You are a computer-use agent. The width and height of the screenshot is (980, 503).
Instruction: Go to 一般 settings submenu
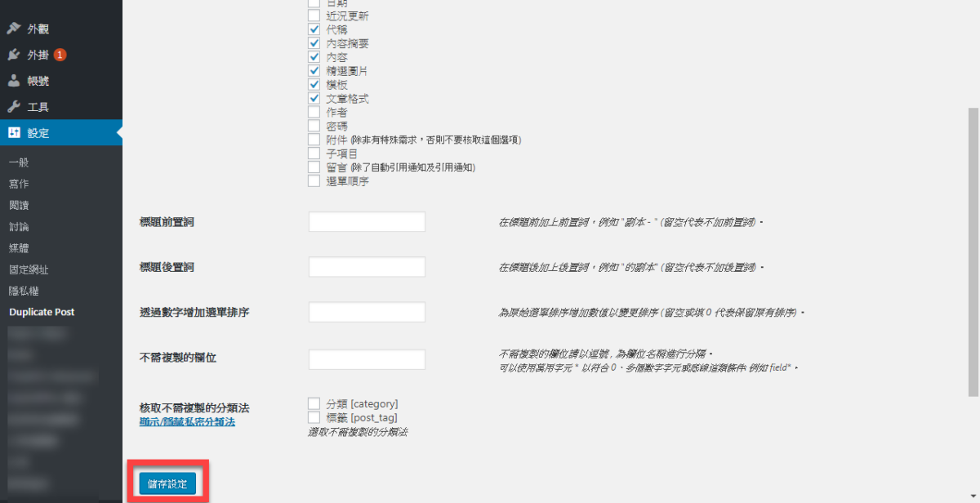click(x=19, y=162)
